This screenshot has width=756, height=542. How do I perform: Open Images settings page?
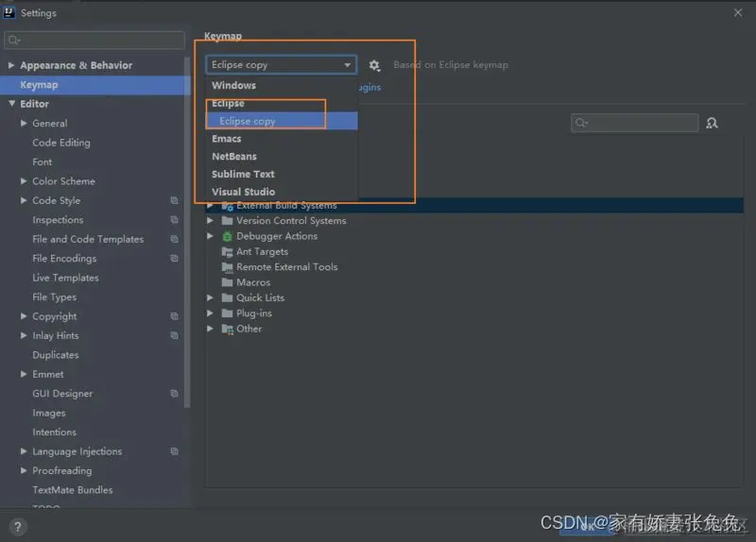click(x=49, y=413)
